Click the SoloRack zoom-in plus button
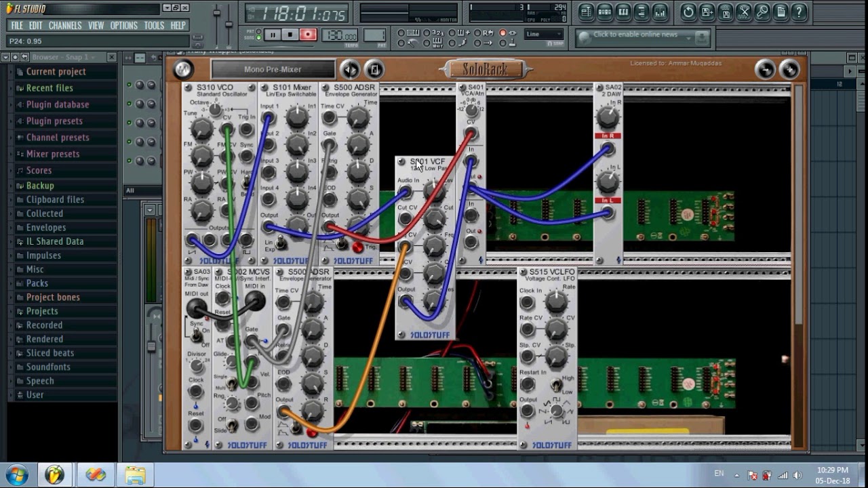 [x=789, y=69]
